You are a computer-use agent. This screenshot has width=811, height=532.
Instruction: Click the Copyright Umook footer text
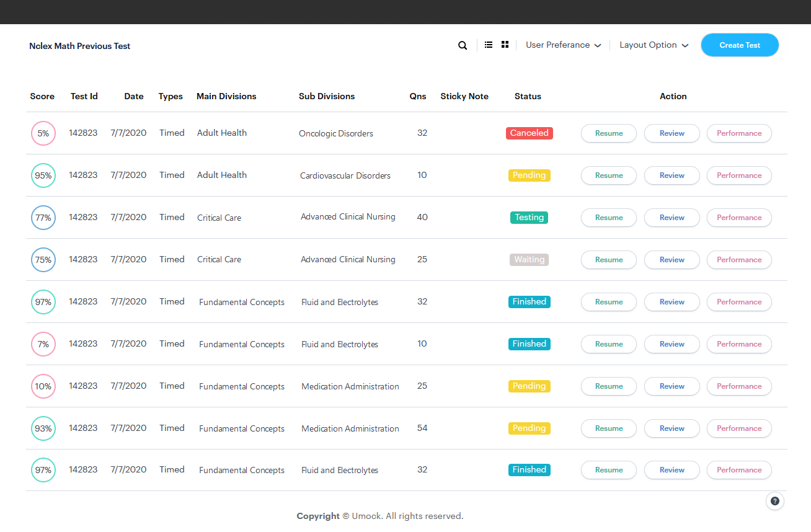click(380, 516)
